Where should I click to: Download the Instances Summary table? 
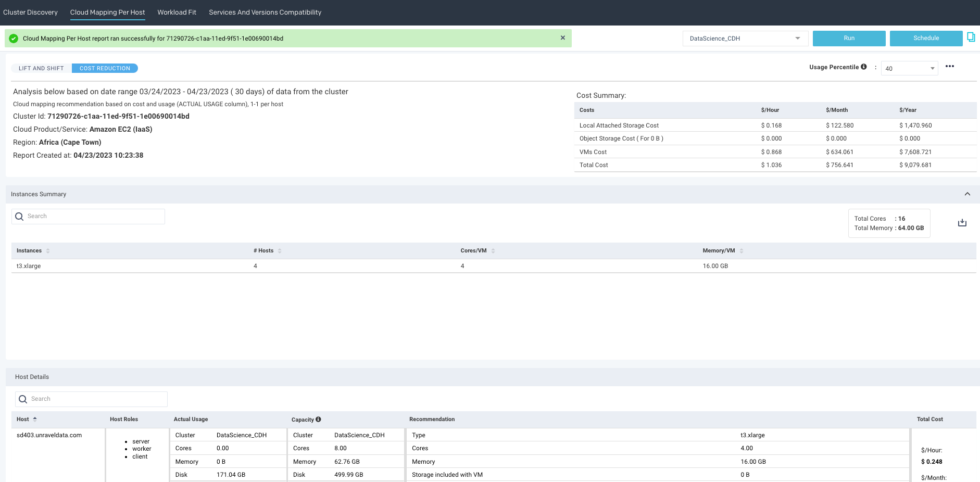coord(962,223)
